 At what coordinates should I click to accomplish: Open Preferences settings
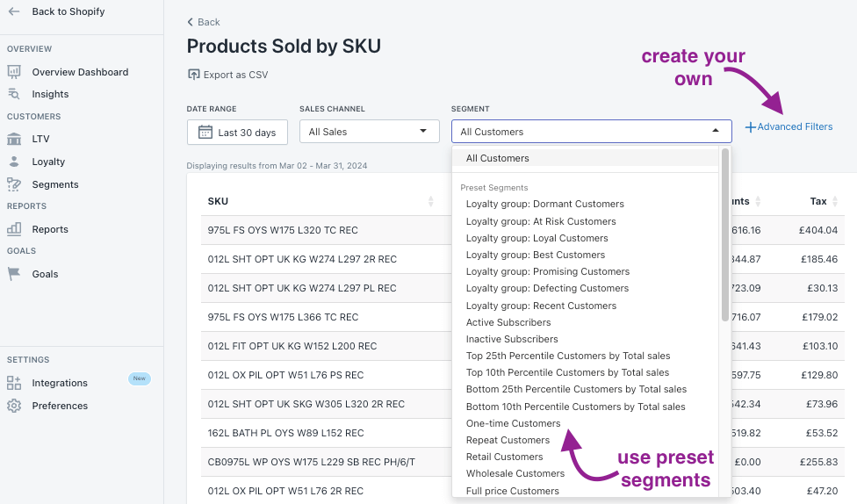pos(60,406)
